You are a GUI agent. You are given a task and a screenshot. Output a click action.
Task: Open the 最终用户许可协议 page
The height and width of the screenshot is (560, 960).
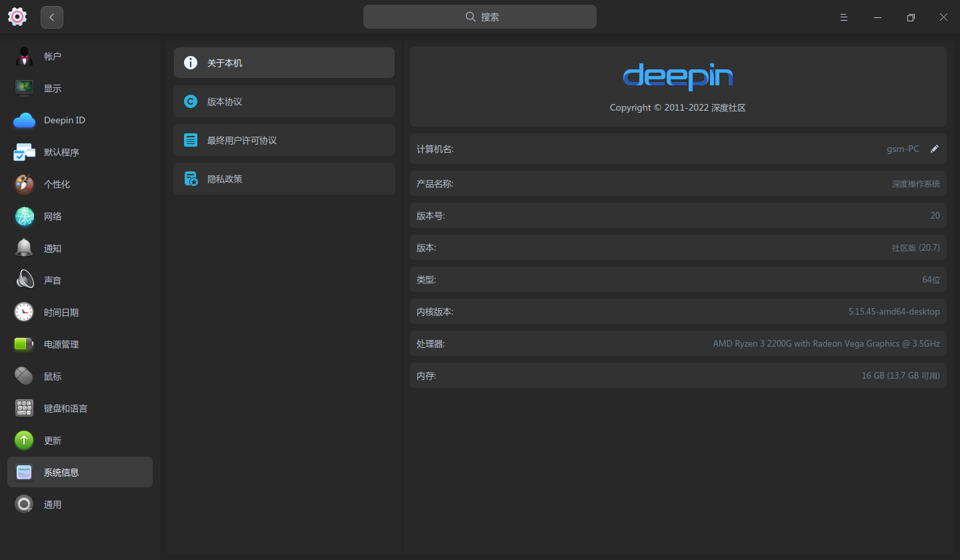point(284,140)
